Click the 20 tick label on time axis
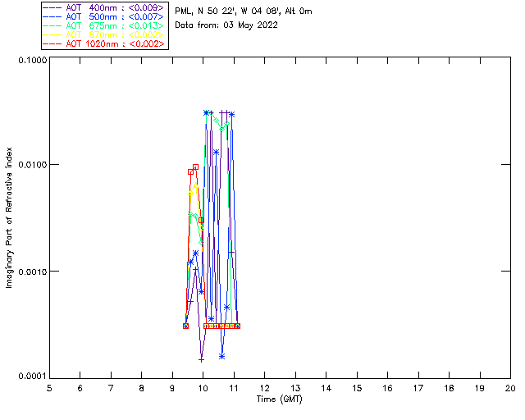Image resolution: width=525 pixels, height=420 pixels. [510, 388]
